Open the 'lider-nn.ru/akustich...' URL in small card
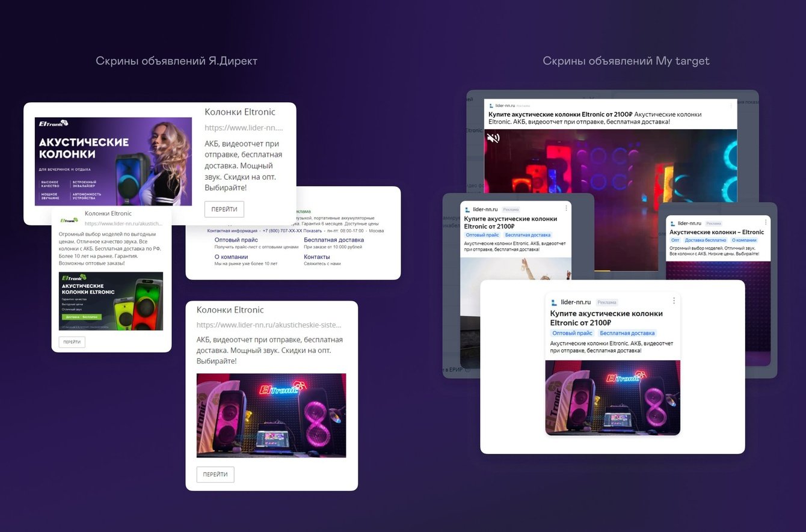This screenshot has width=806, height=532. (123, 223)
